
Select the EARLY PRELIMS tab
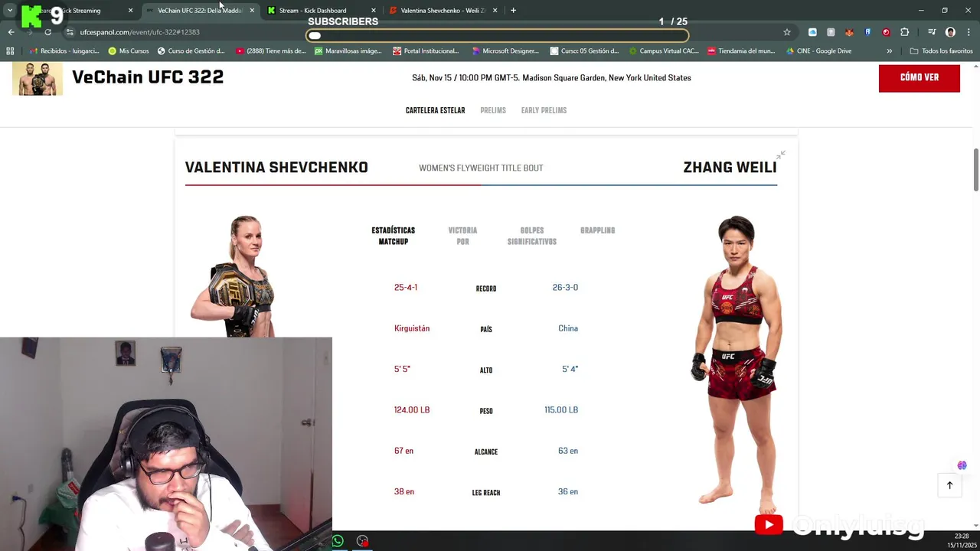click(544, 111)
